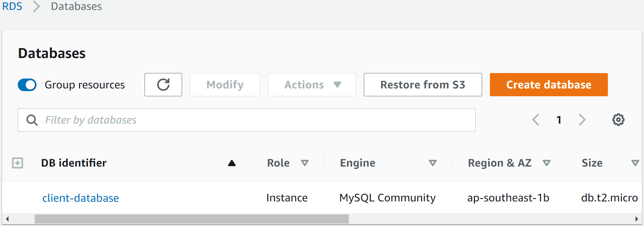Image resolution: width=644 pixels, height=227 pixels.
Task: Click Restore from S3 button
Action: coord(422,85)
